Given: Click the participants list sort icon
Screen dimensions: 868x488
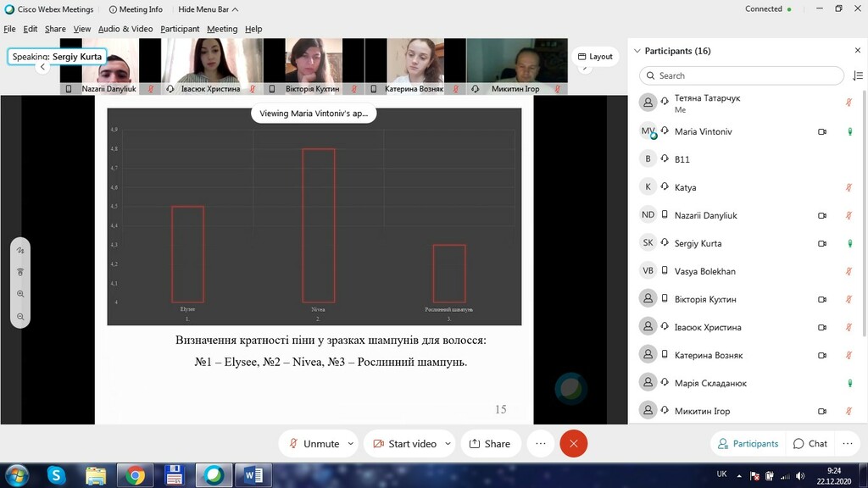Looking at the screenshot, I should 858,75.
